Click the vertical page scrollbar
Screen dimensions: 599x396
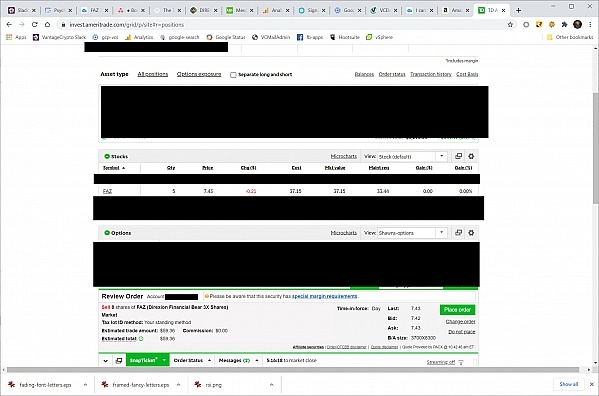pyautogui.click(x=595, y=148)
